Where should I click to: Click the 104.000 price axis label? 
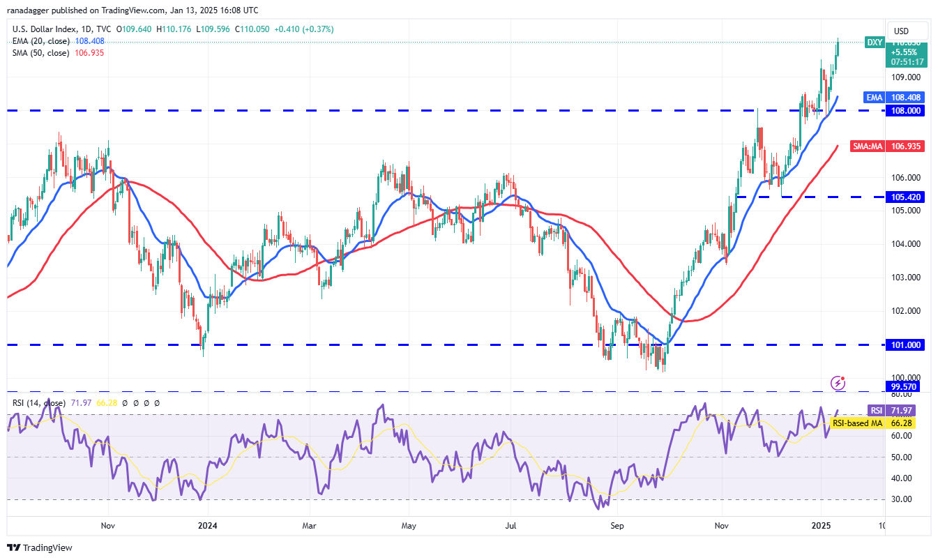pyautogui.click(x=906, y=244)
